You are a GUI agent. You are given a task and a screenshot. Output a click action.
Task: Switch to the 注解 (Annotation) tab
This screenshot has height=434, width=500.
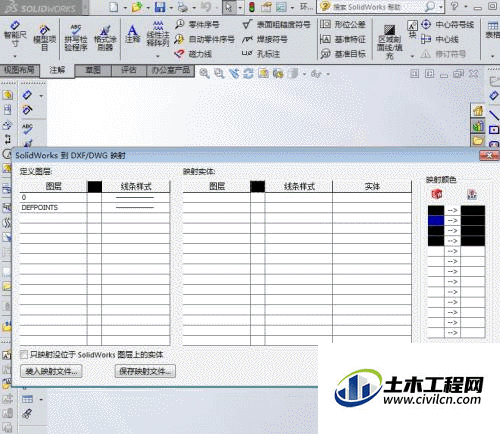(57, 70)
